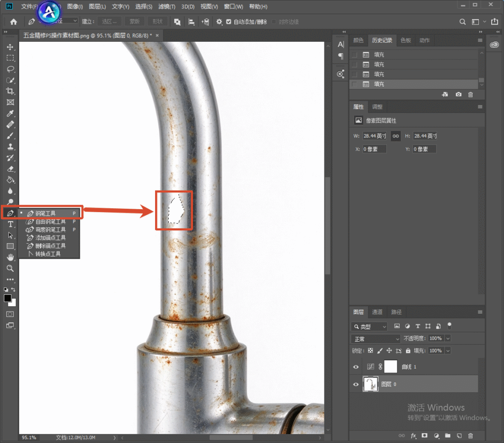Toggle the 自动添加/删除 checkbox

(228, 22)
